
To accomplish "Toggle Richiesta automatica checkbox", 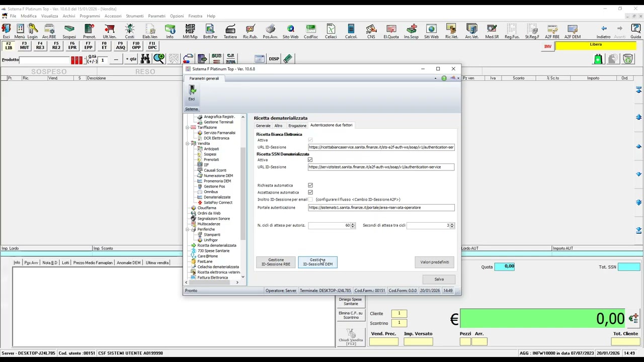I will (310, 186).
